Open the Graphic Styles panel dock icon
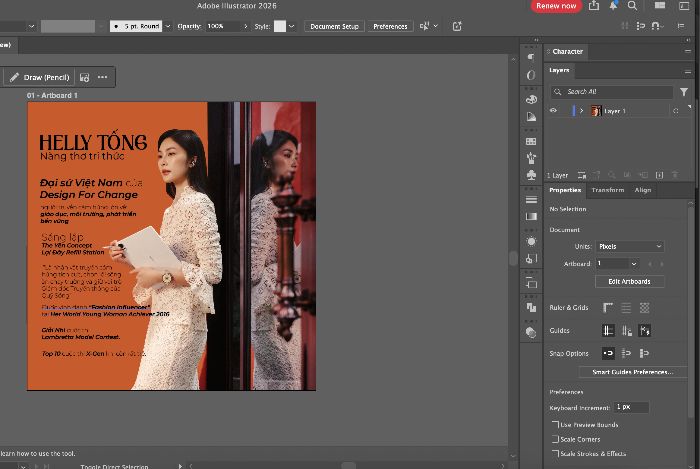700x469 pixels. pos(531,258)
